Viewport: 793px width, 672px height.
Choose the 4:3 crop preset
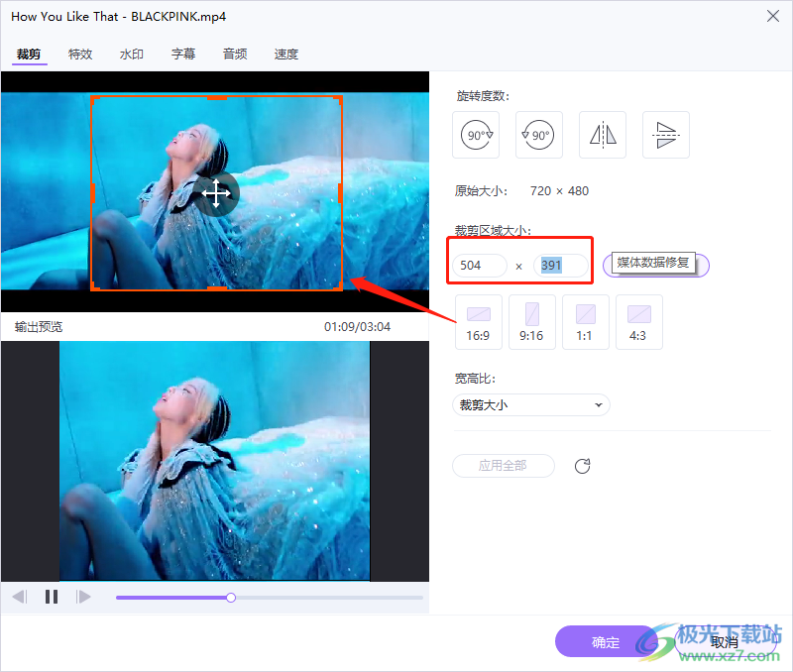tap(638, 322)
